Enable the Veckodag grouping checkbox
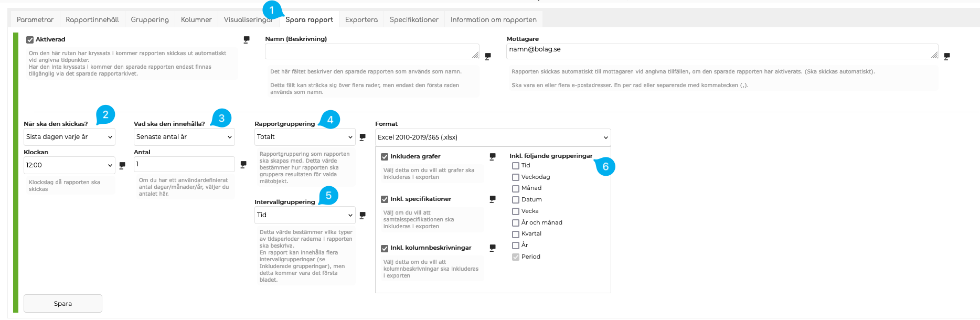This screenshot has height=320, width=980. pyautogui.click(x=516, y=177)
